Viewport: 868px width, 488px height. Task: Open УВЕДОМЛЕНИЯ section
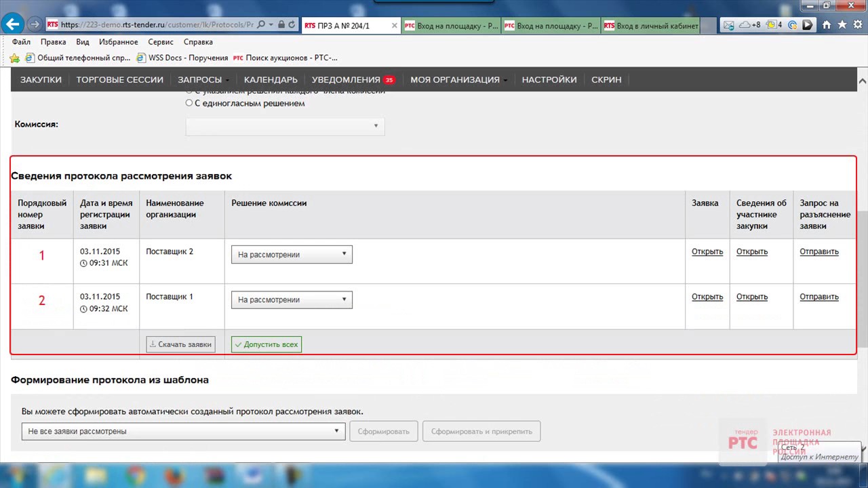pos(346,79)
